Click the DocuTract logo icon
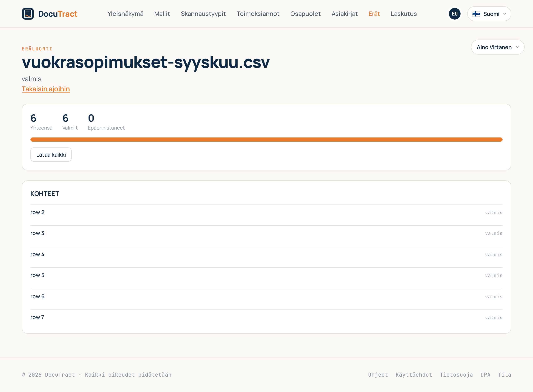 28,14
